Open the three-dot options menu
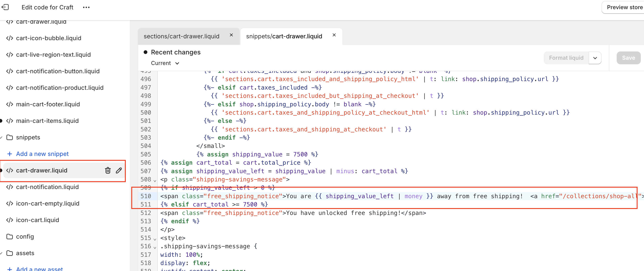644x271 pixels. click(86, 7)
